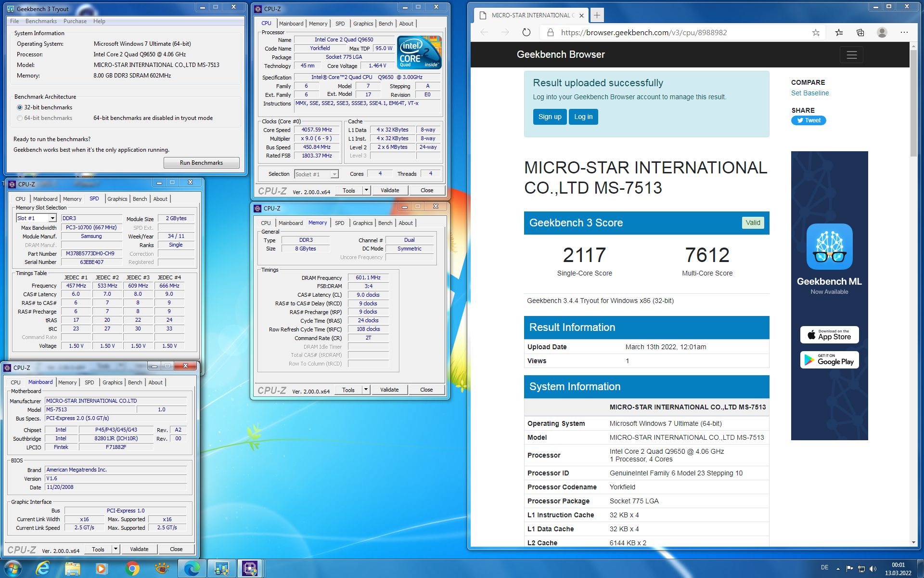Viewport: 924px width, 578px height.
Task: Switch to Bench tab in CPU-Z CPU window
Action: tap(385, 24)
